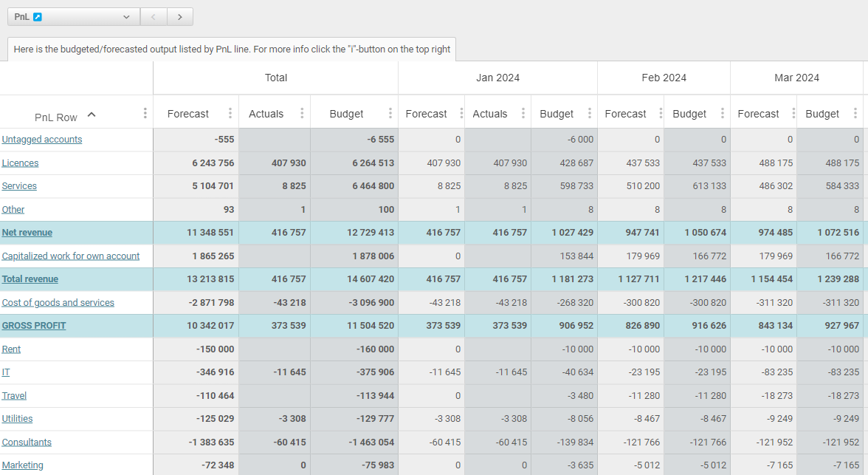Open the Licences row link
This screenshot has width=868, height=475.
point(20,163)
